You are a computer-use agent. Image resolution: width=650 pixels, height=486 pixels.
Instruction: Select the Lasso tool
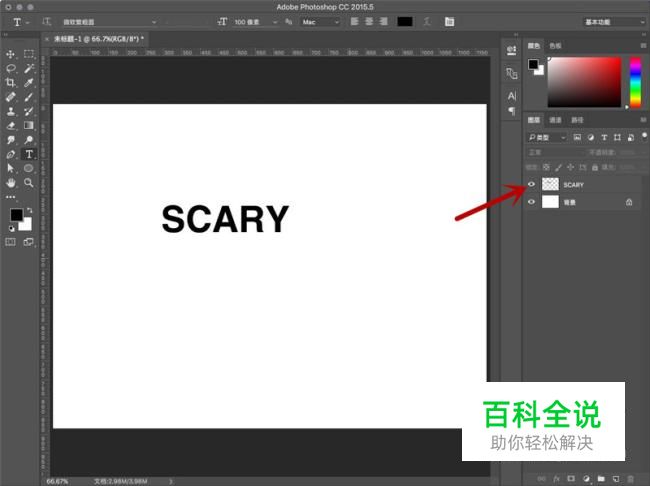[10, 68]
